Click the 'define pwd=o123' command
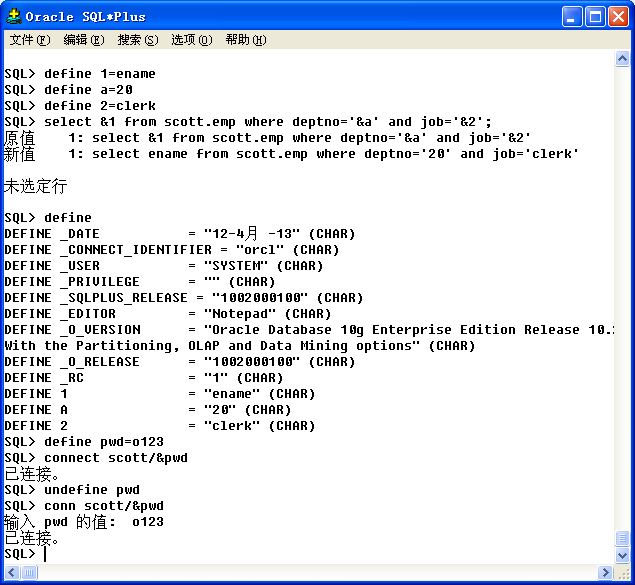Viewport: 635px width, 585px height. click(84, 442)
